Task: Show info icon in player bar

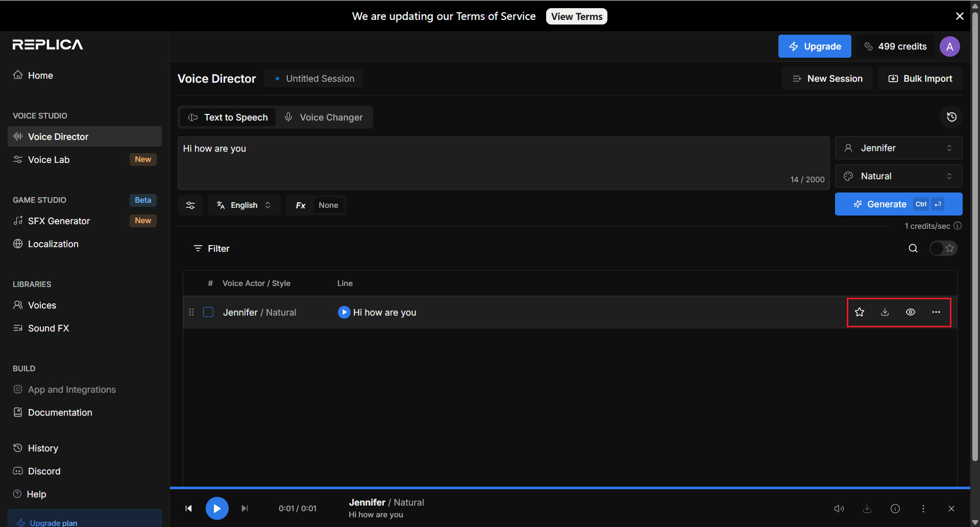Action: pos(895,509)
